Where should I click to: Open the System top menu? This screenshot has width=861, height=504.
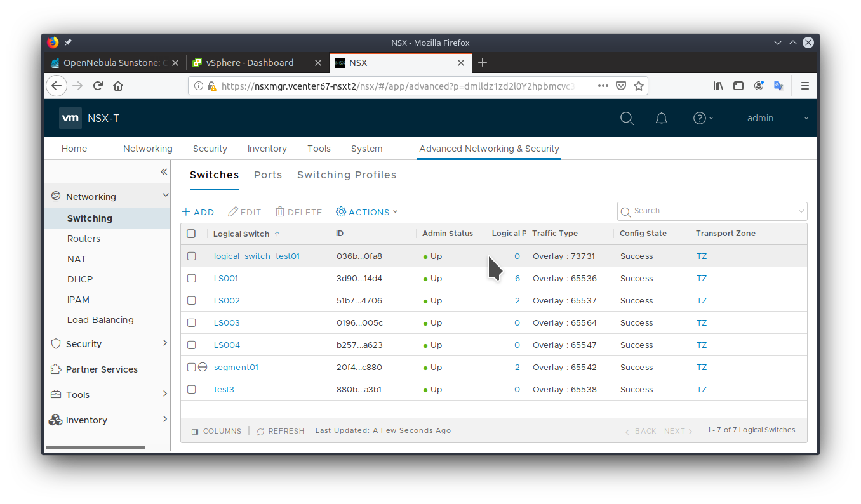367,149
